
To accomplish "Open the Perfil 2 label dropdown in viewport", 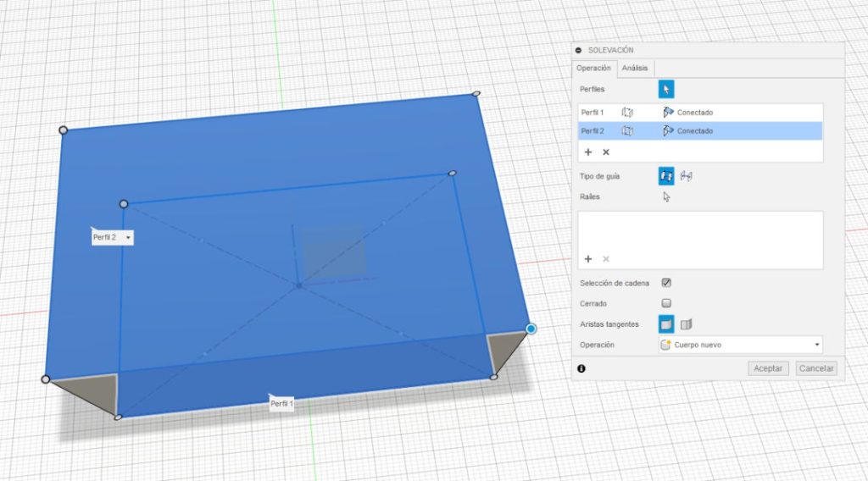I will tap(128, 238).
